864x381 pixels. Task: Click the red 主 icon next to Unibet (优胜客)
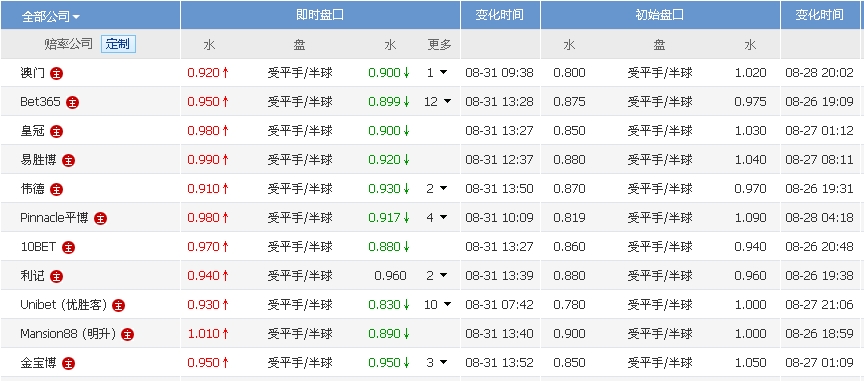(x=118, y=305)
